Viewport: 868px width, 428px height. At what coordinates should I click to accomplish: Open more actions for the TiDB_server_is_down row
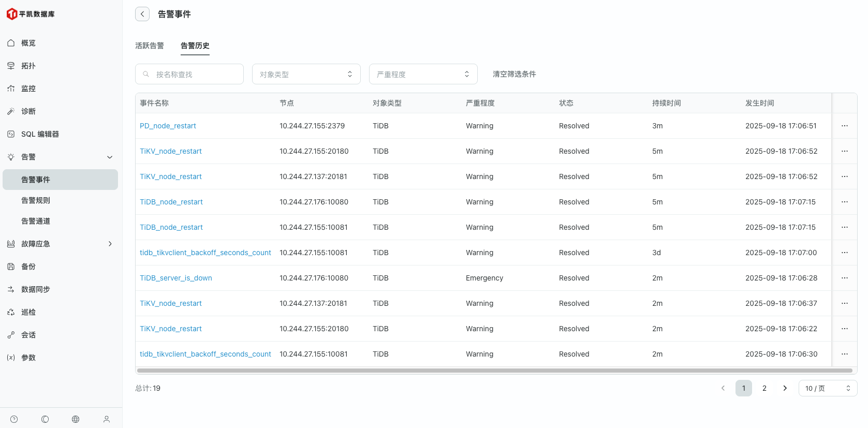pos(844,278)
